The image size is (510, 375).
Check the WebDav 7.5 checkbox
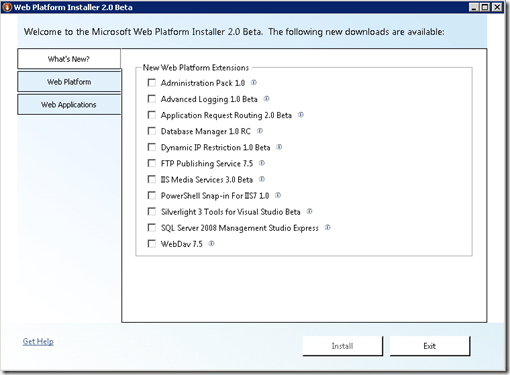(152, 244)
